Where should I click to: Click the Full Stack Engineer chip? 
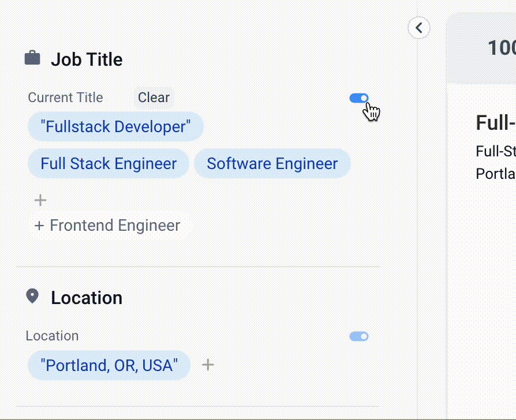[109, 163]
